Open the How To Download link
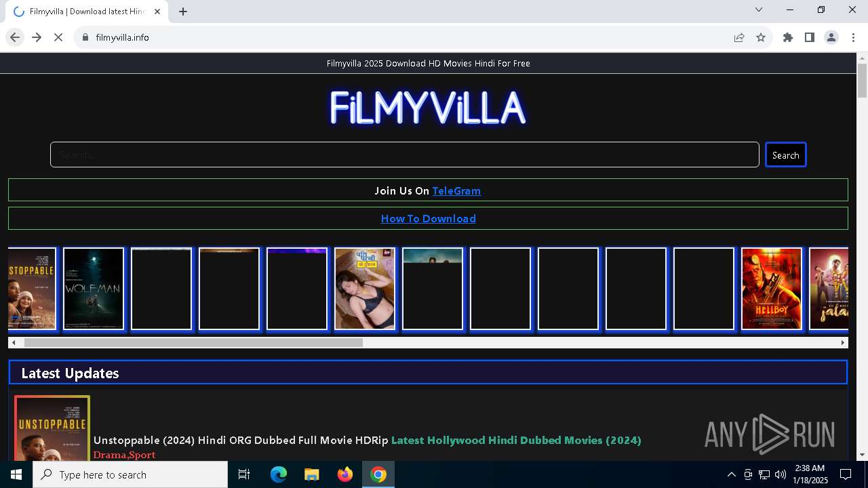The height and width of the screenshot is (488, 868). pyautogui.click(x=428, y=218)
